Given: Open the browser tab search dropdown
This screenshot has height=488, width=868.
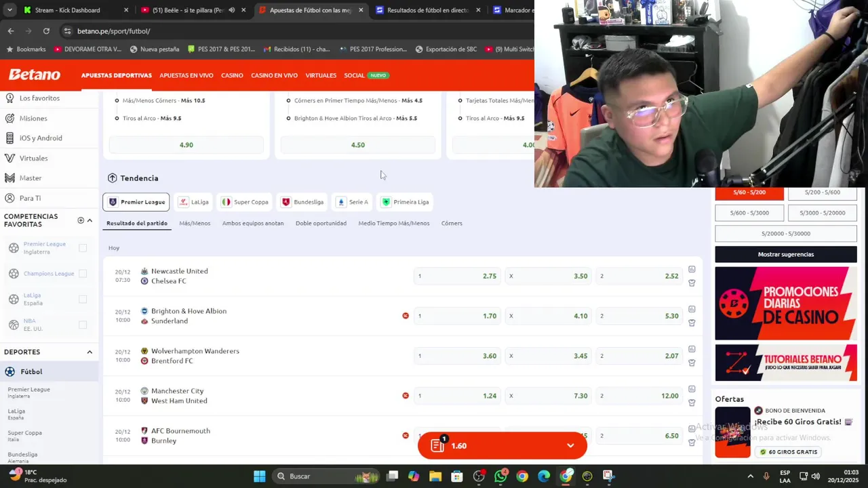Looking at the screenshot, I should (x=9, y=10).
